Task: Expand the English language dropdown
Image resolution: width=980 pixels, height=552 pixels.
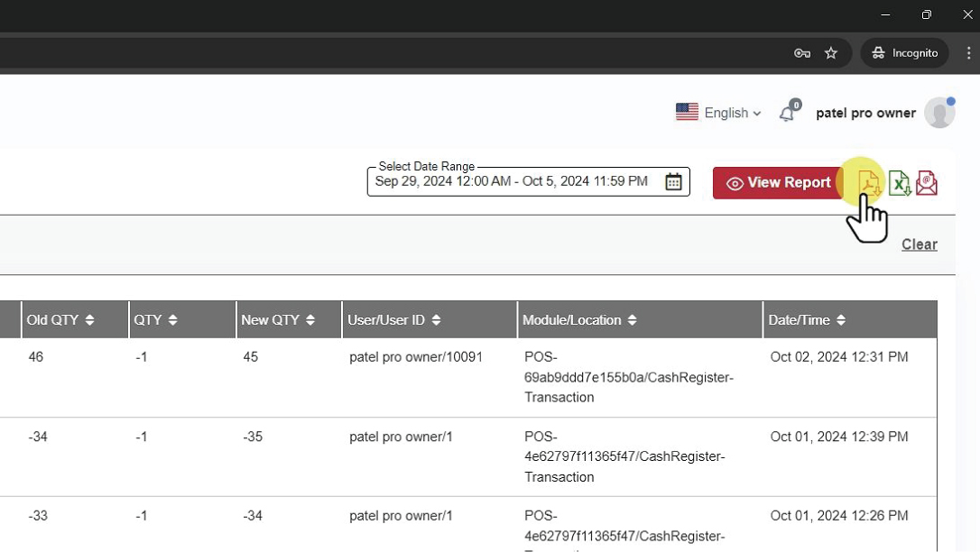Action: pos(718,113)
